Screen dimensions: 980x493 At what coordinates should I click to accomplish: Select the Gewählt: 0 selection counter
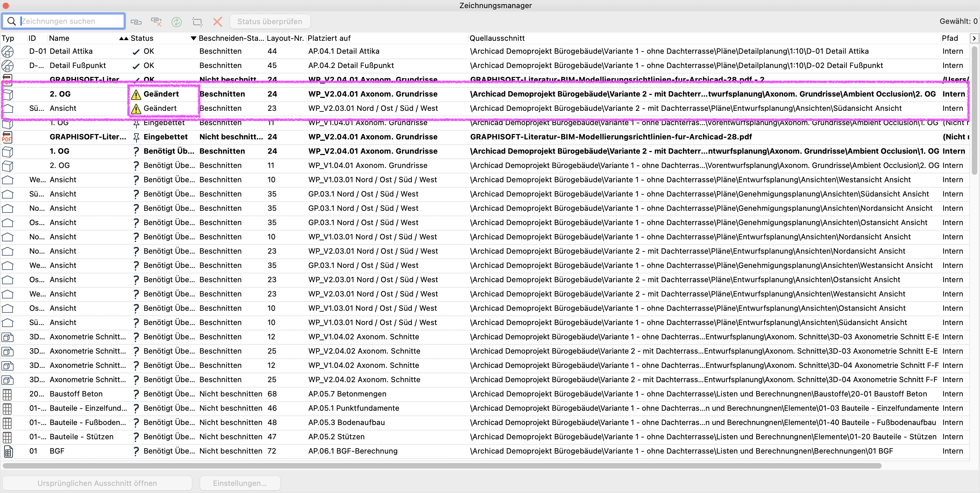958,22
